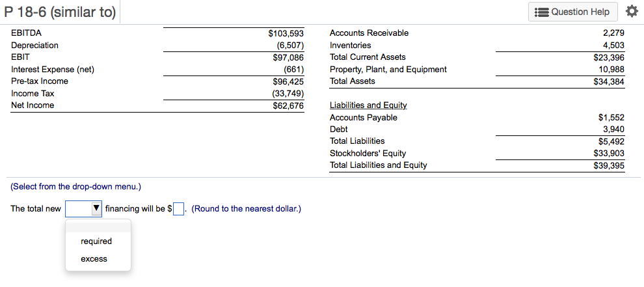Click the Total Assets label
Screen dimensions: 644x287
(x=353, y=81)
